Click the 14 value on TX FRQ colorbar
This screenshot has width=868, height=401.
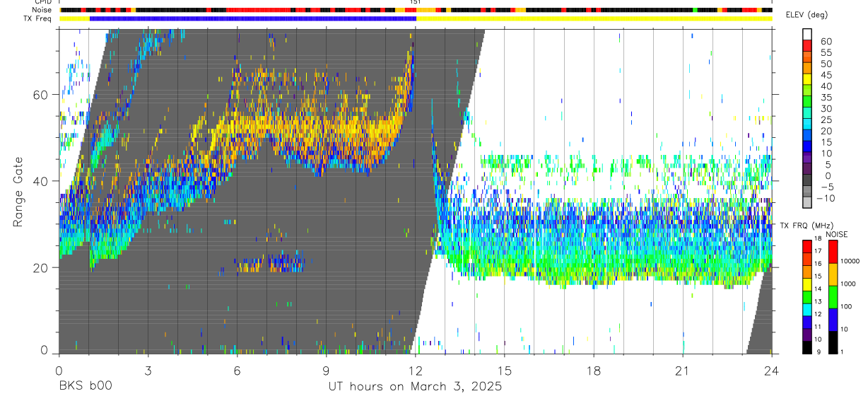[x=818, y=289]
